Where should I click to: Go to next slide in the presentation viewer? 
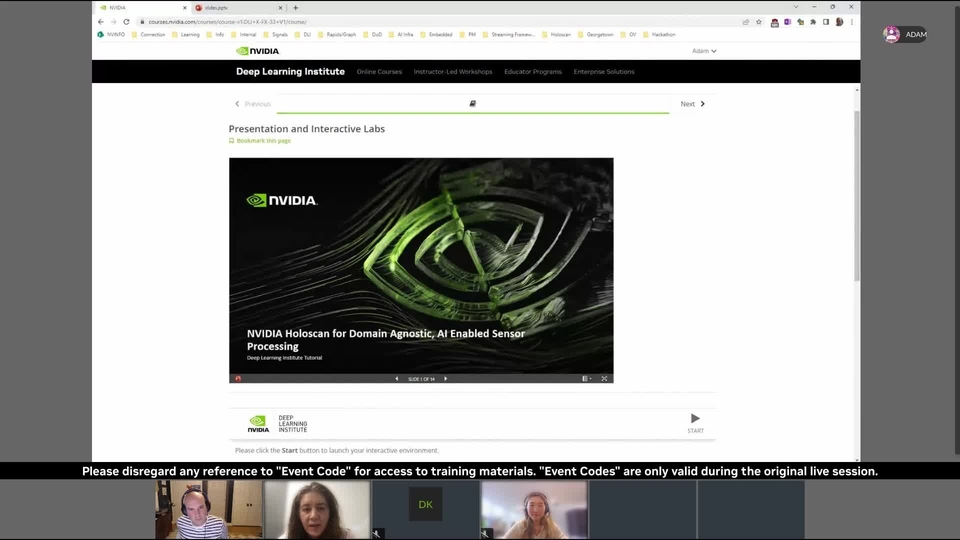click(446, 379)
